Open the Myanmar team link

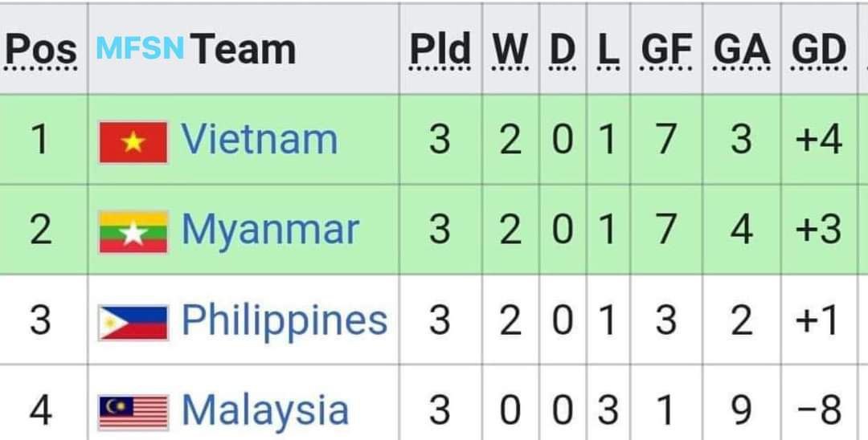click(x=270, y=230)
